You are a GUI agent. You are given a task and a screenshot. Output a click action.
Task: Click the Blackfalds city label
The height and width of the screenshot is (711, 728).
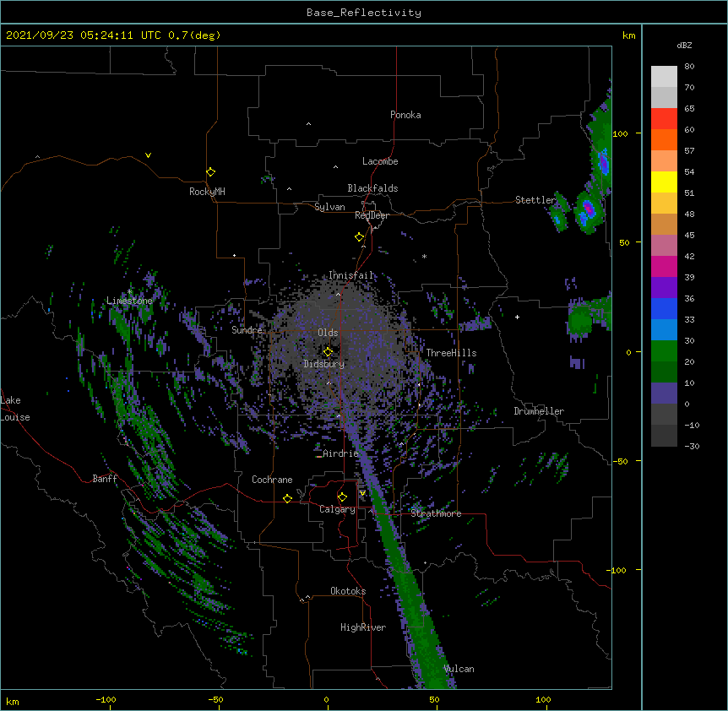(372, 188)
